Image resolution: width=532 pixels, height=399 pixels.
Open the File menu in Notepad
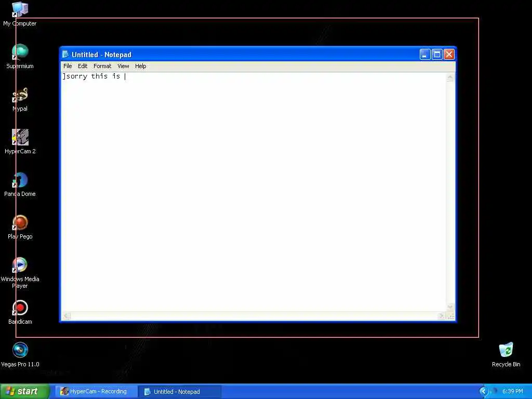coord(68,66)
